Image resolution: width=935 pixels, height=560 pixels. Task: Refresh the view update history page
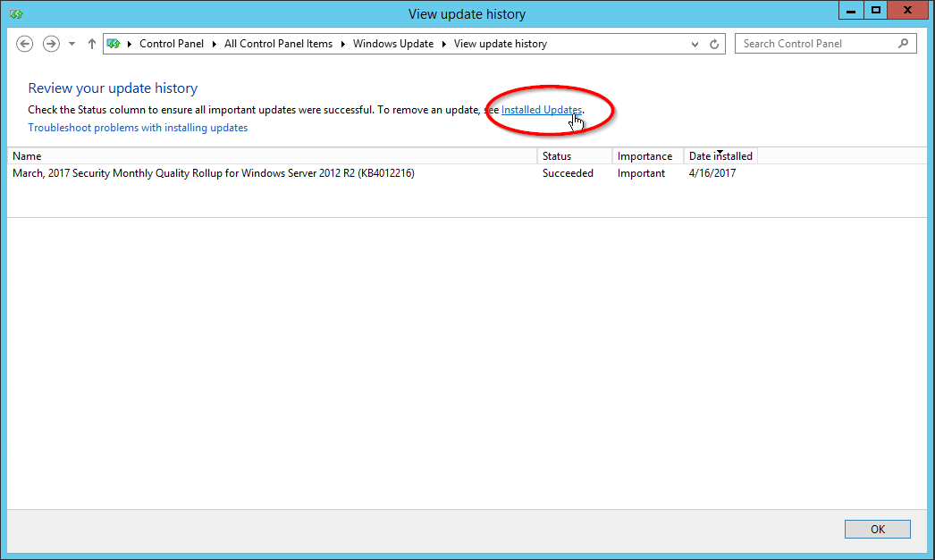[714, 44]
